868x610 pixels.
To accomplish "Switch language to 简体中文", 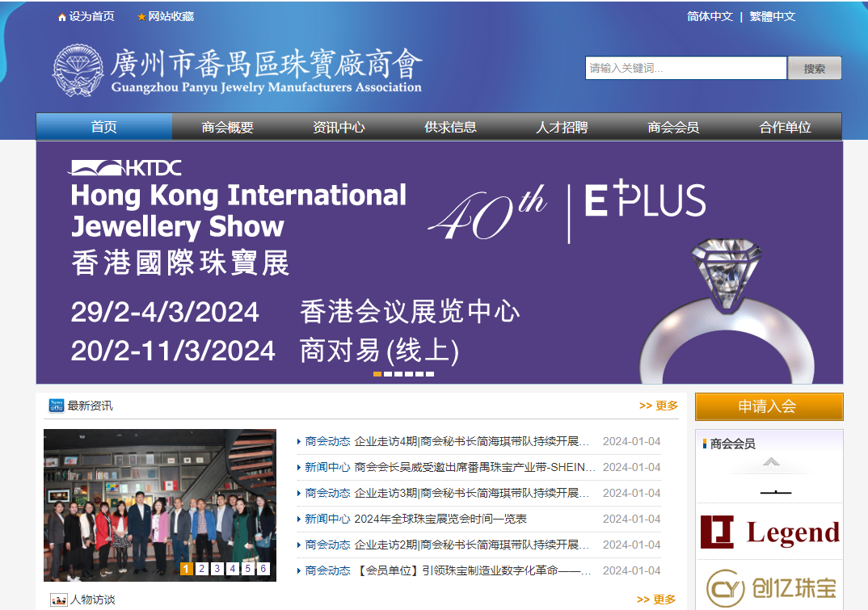I will (710, 17).
